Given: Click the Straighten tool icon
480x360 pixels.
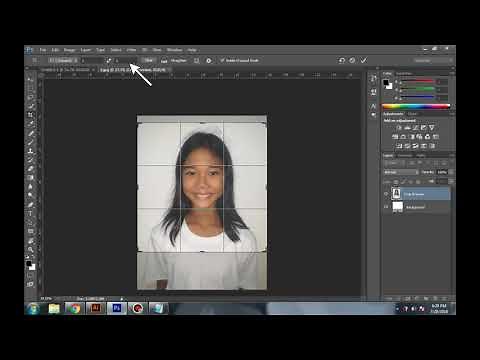Looking at the screenshot, I should pos(164,61).
